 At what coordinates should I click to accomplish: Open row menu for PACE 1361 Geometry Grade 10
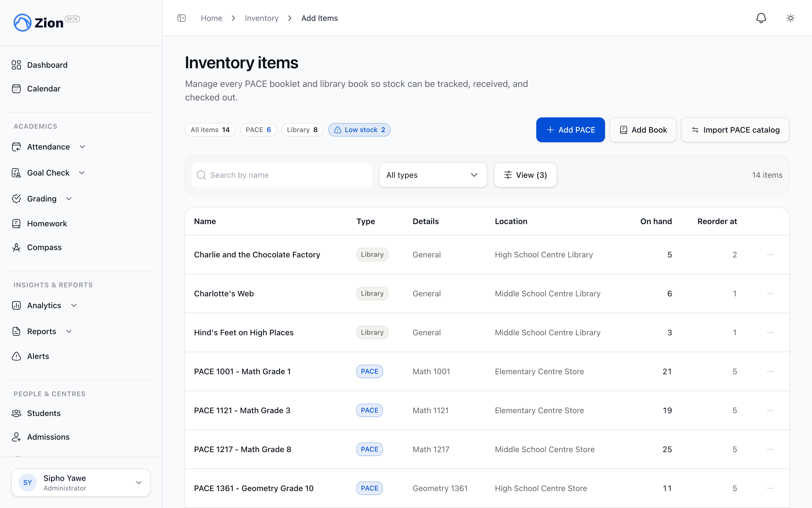coord(770,489)
